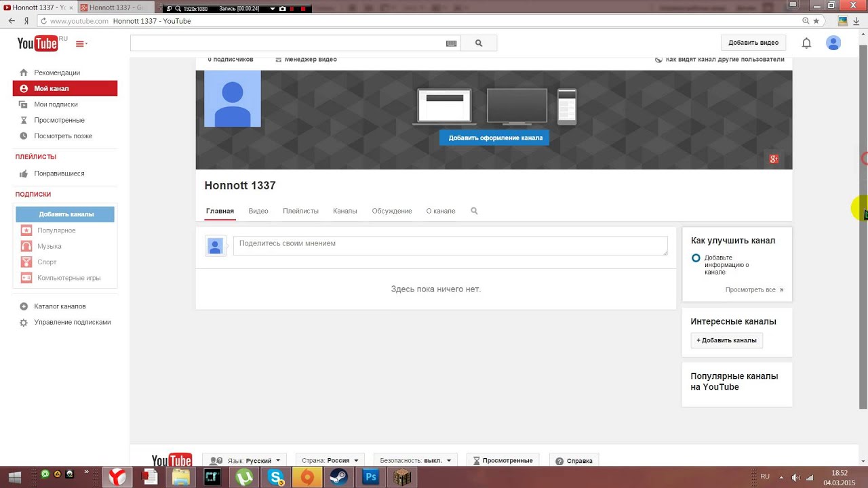
Task: Open 'Менеджер видео' link
Action: (307, 60)
